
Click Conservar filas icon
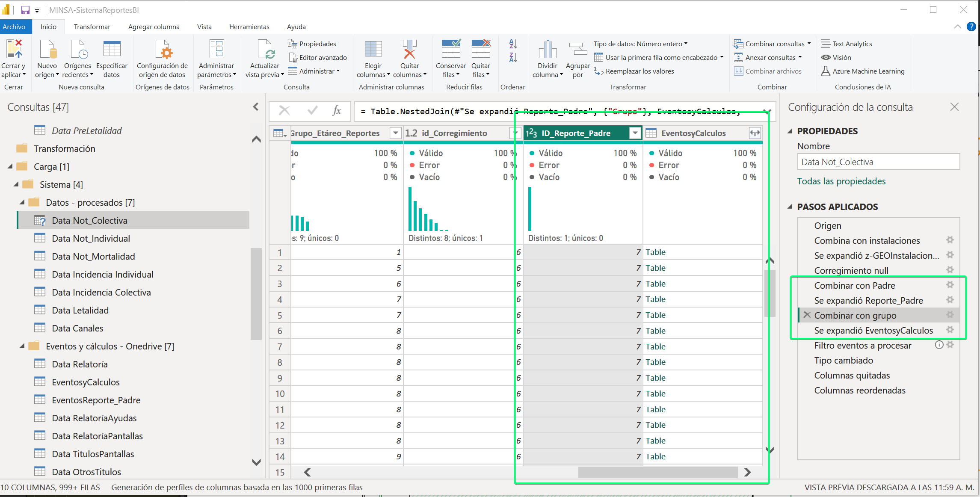tap(451, 49)
